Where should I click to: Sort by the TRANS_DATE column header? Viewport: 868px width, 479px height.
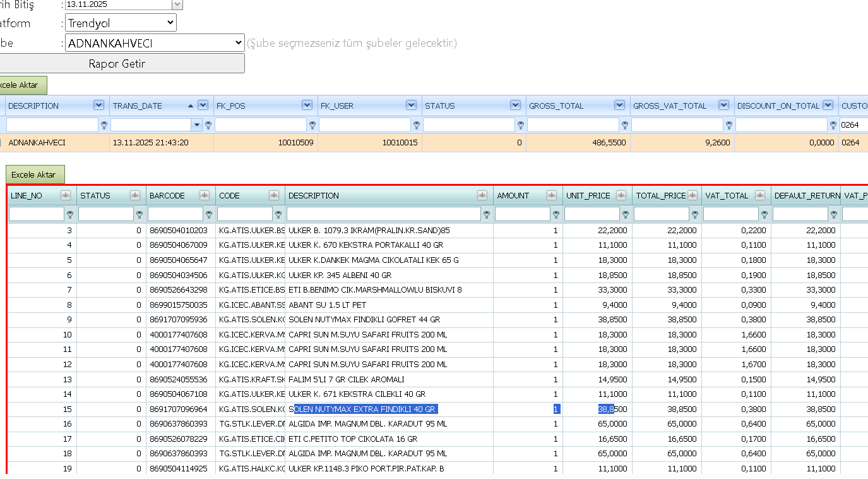[x=138, y=106]
